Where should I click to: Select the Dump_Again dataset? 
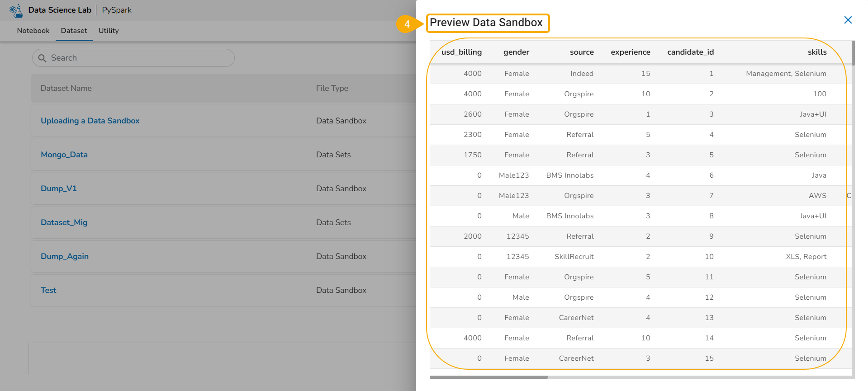[65, 256]
